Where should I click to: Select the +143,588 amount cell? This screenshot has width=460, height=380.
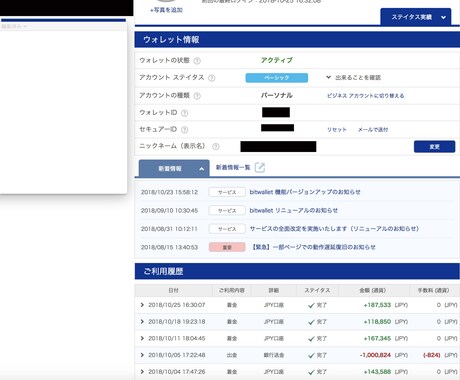coord(377,372)
